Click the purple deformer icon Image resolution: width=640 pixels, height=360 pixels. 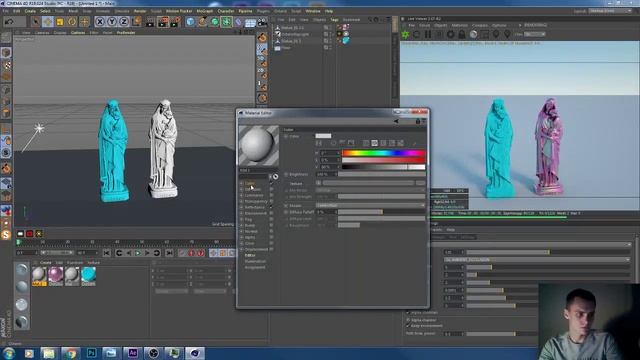238,21
